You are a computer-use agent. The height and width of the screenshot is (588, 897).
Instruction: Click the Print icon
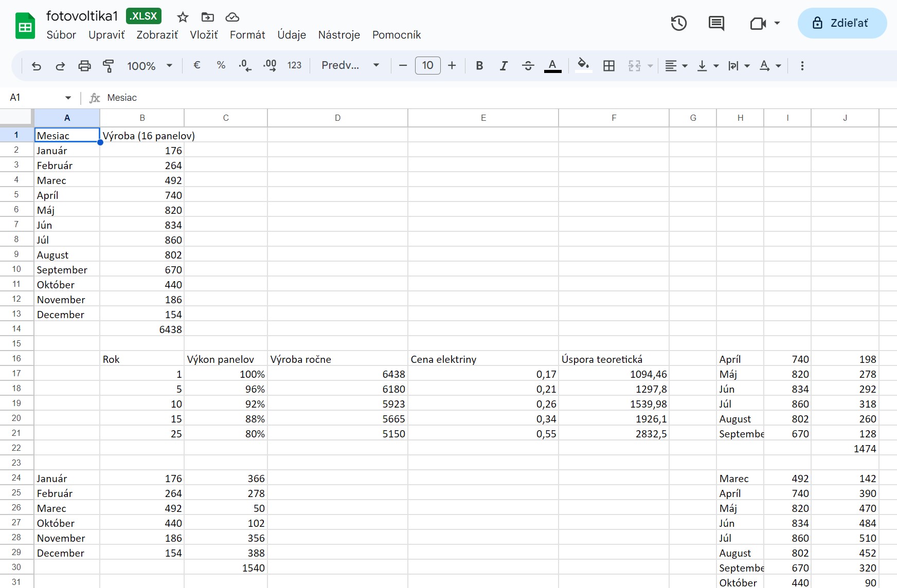(84, 66)
